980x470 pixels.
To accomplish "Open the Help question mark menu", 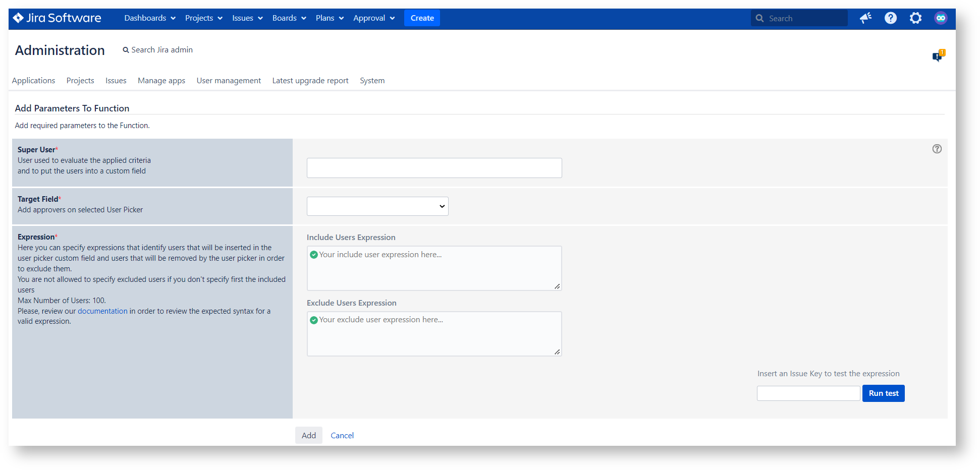I will click(x=891, y=18).
